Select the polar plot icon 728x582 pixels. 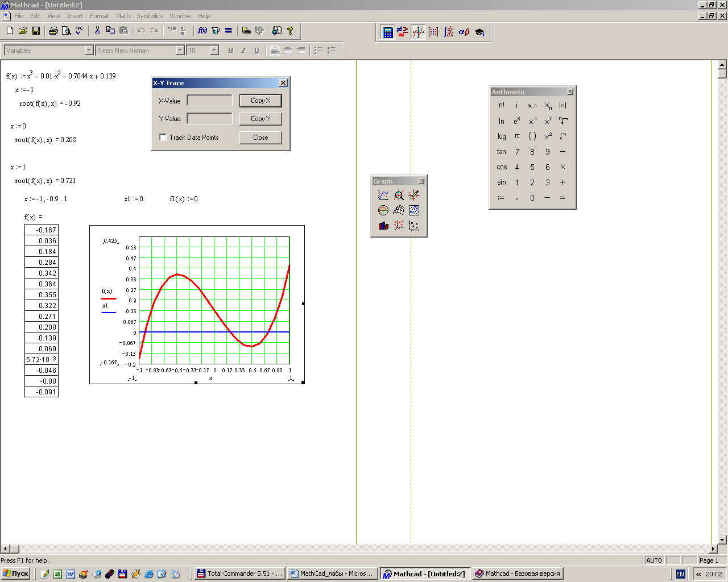click(383, 210)
